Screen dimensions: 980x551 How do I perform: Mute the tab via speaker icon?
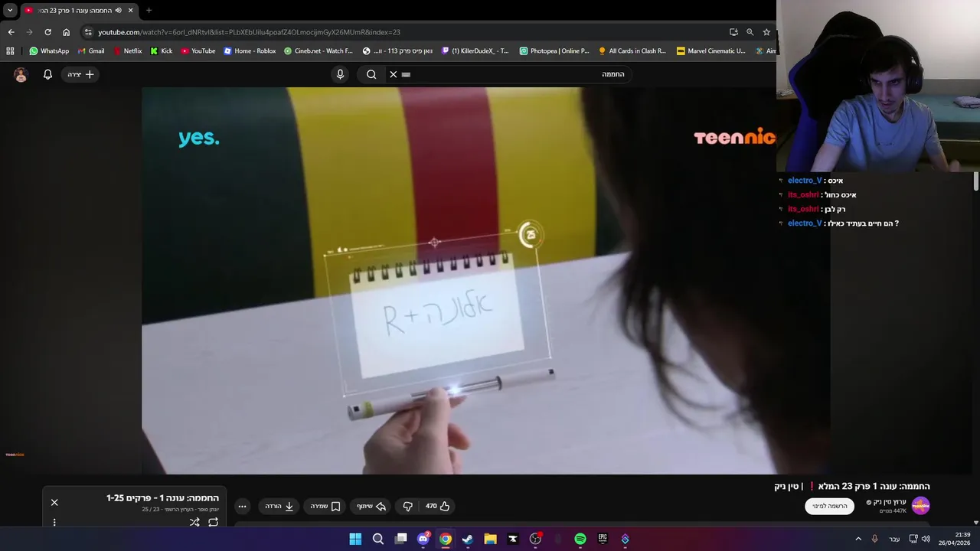(x=118, y=11)
